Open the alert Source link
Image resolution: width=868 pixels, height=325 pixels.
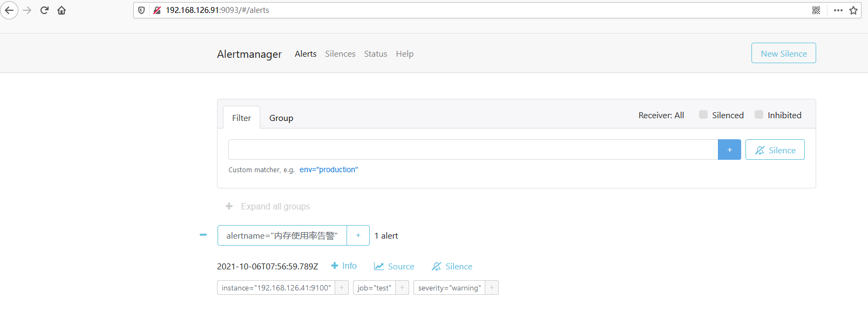coord(394,266)
